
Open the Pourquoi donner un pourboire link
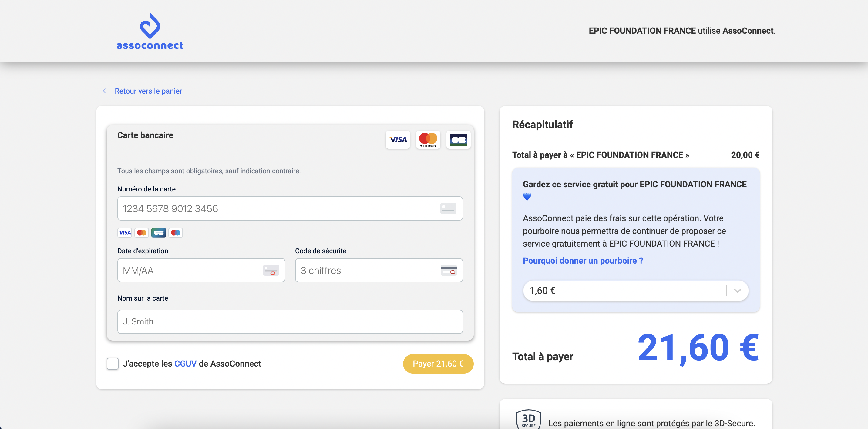[583, 261]
